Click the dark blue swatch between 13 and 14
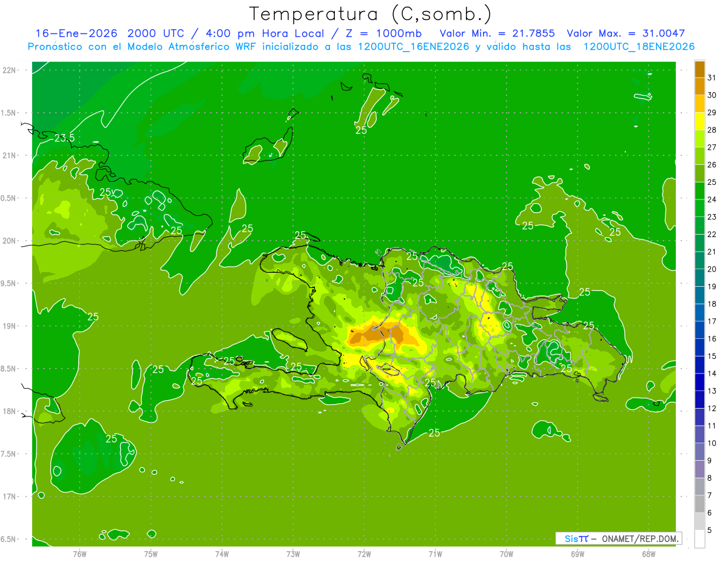Viewport: 728px width, 562px height. pos(699,382)
